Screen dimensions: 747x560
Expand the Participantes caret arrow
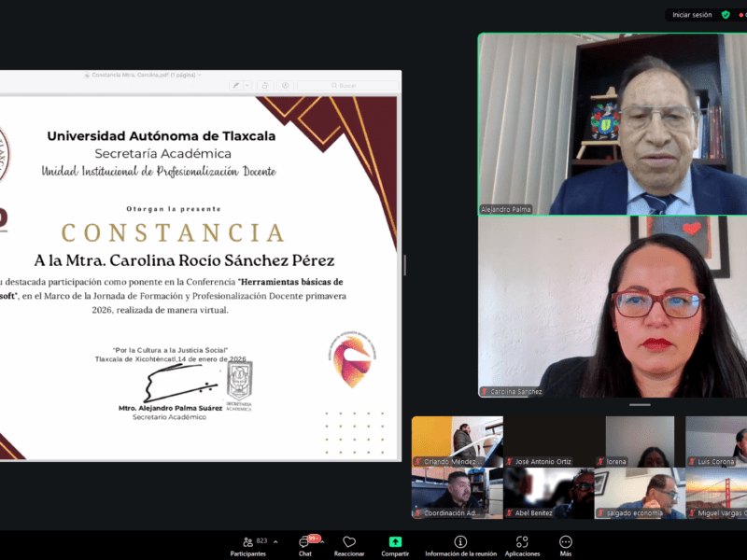[x=276, y=541]
